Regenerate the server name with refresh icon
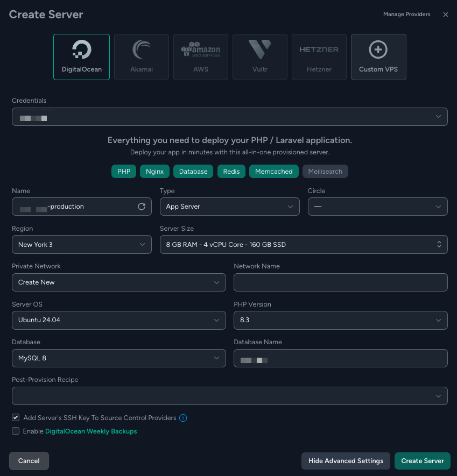The height and width of the screenshot is (476, 457). (x=142, y=207)
